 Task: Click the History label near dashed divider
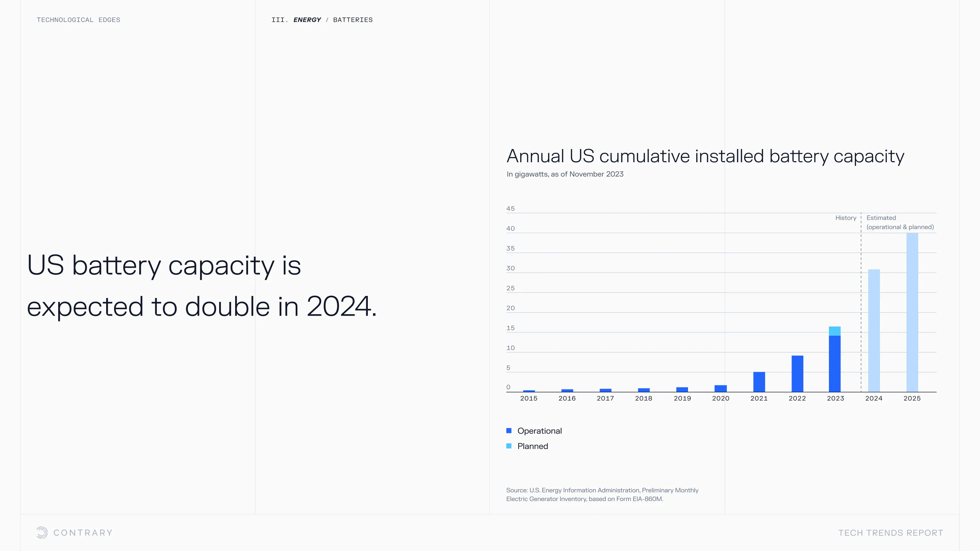(x=845, y=218)
